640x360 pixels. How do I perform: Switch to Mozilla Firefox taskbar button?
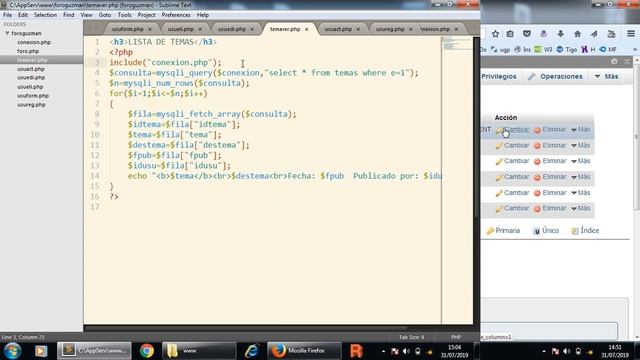click(304, 351)
